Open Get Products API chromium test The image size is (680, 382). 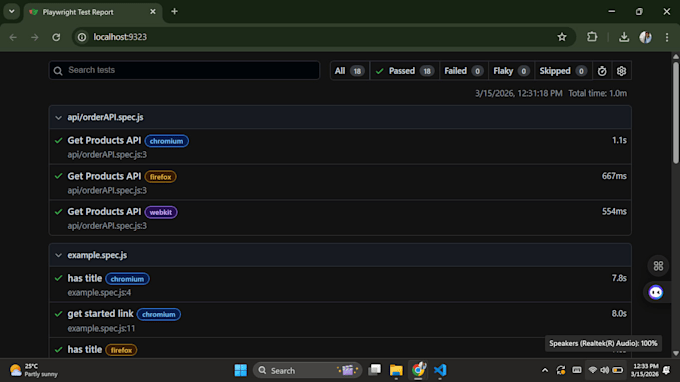104,140
